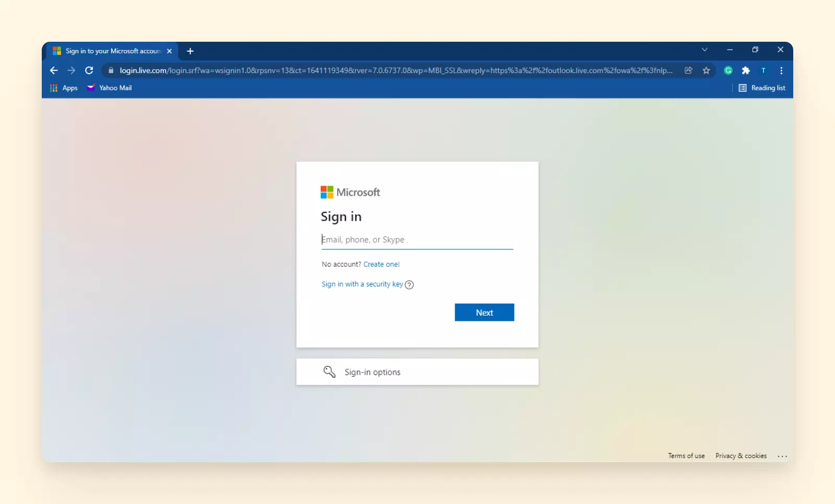Click the address bar URL

[x=396, y=70]
